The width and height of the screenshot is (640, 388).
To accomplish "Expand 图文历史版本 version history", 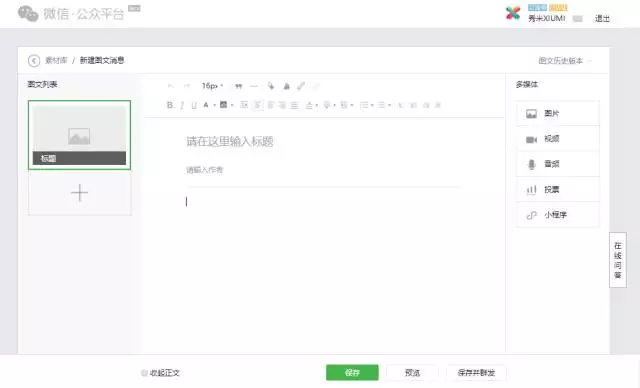I will tap(564, 61).
